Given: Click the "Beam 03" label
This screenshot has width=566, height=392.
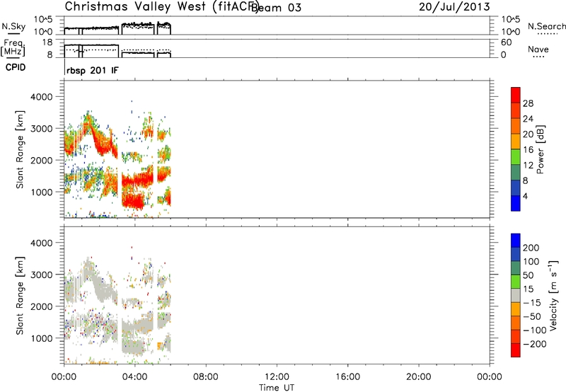Looking at the screenshot, I should [276, 8].
